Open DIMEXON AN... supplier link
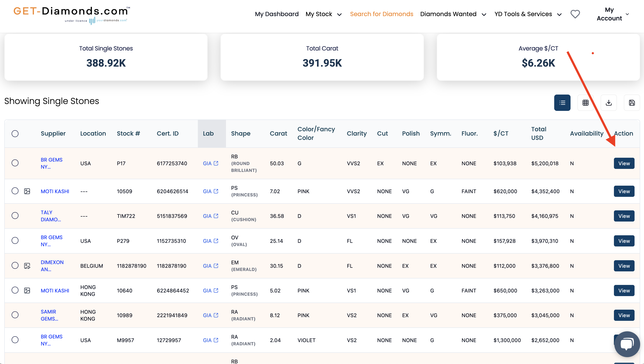The height and width of the screenshot is (364, 644). click(52, 266)
